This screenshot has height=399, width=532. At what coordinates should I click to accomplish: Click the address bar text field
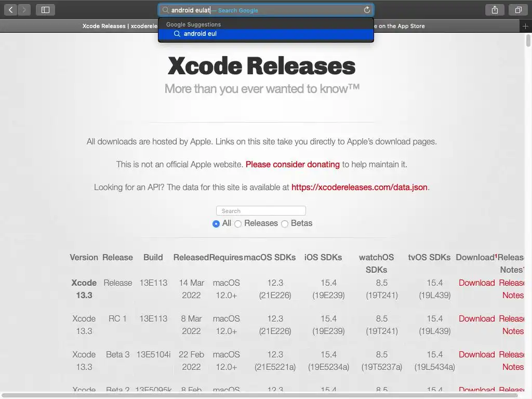pos(266,10)
